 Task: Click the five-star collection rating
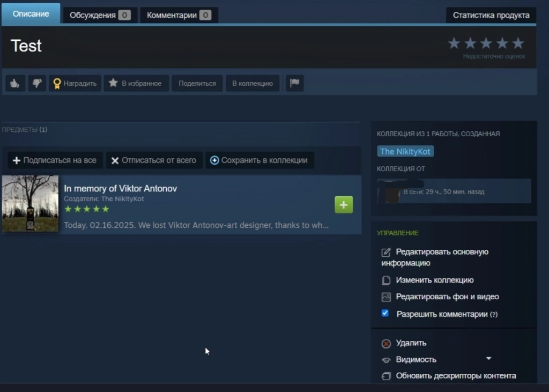[x=486, y=43]
